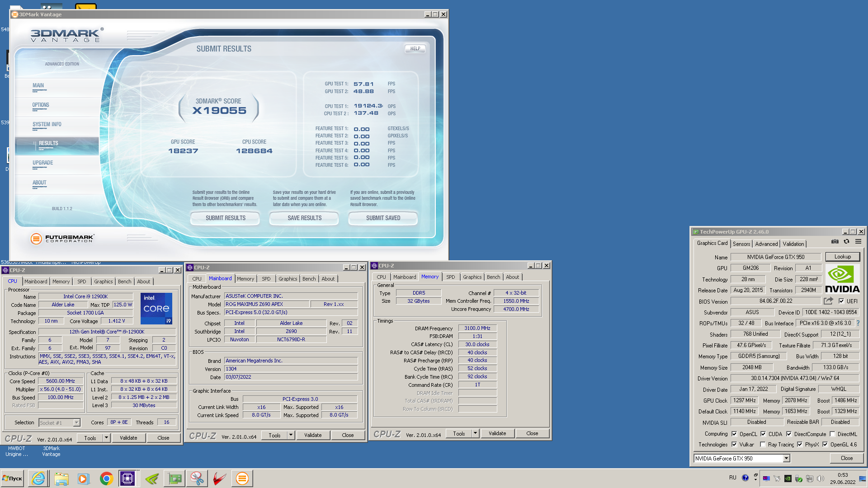Click the SUBMIT SAVED button
The image size is (868, 488).
point(383,218)
